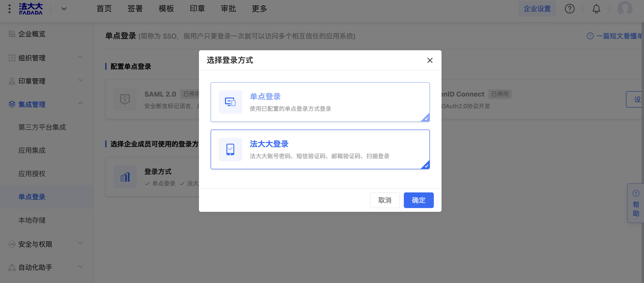Close the 选择登录方式 dialog

430,60
